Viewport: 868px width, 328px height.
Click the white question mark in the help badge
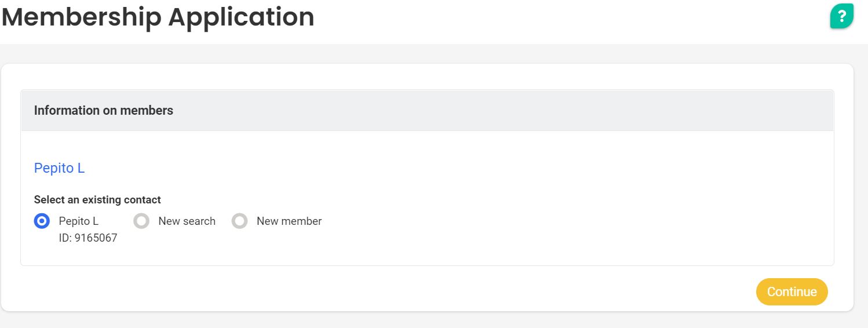[x=842, y=16]
